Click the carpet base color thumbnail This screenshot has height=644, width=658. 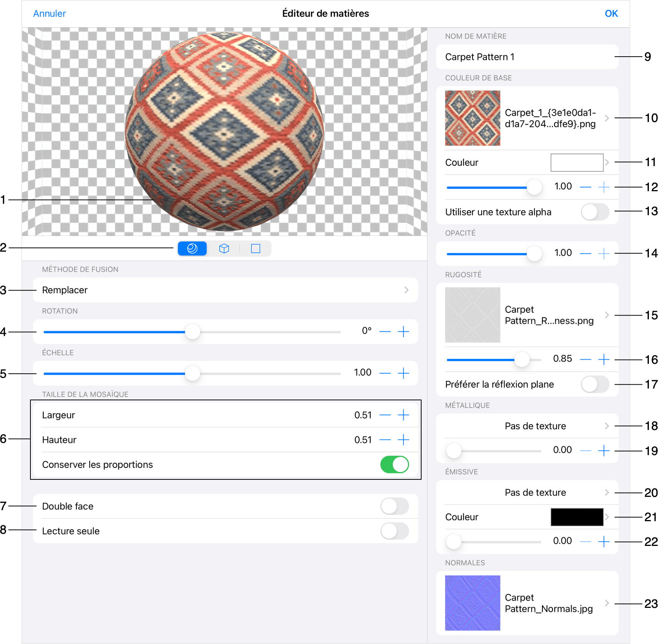coord(472,118)
